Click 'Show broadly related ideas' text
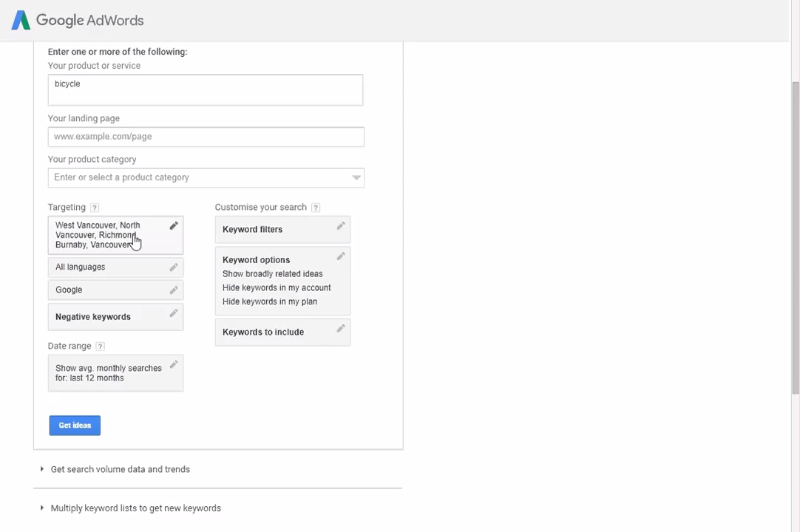Image resolution: width=800 pixels, height=532 pixels. coord(272,274)
